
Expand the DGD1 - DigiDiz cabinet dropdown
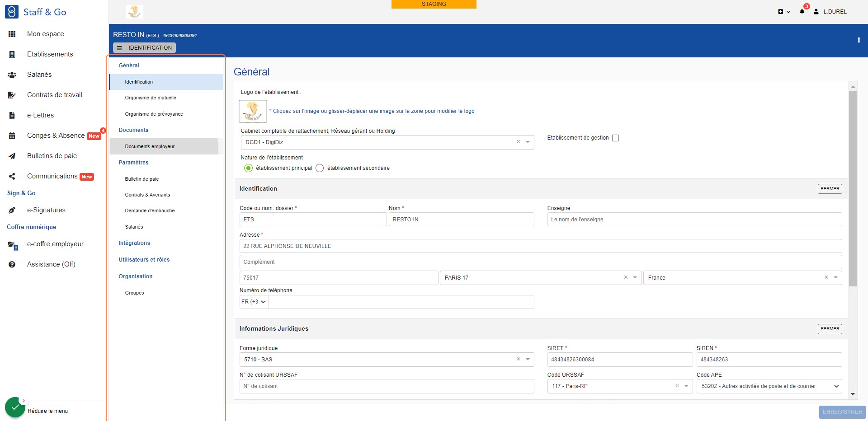point(528,142)
